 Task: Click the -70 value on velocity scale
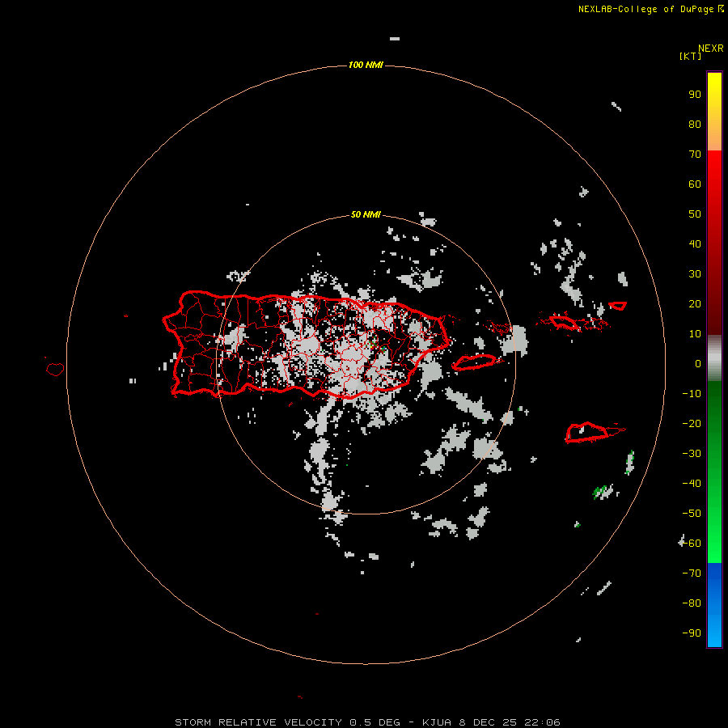(692, 574)
